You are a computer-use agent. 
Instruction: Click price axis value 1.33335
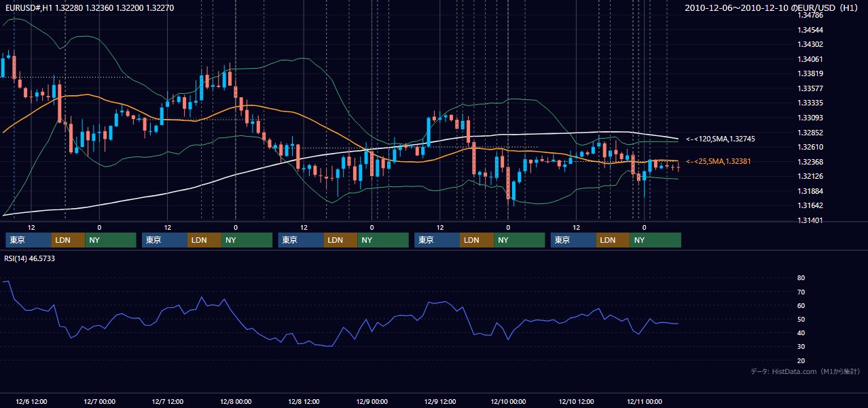click(810, 103)
